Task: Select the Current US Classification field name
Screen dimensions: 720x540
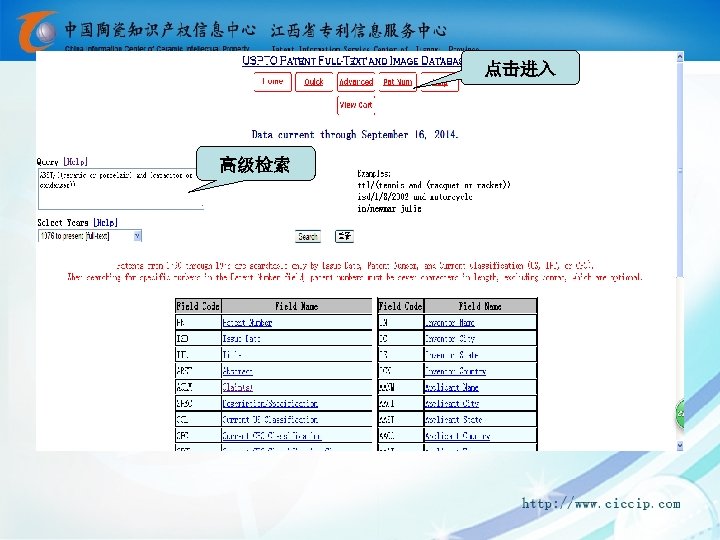Action: coord(270,419)
